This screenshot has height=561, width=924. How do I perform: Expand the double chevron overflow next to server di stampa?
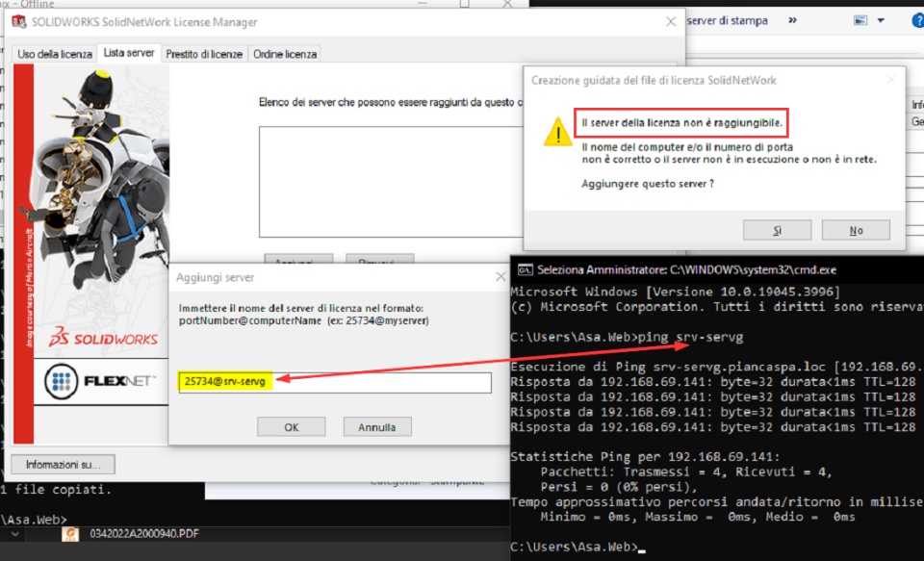click(x=792, y=20)
